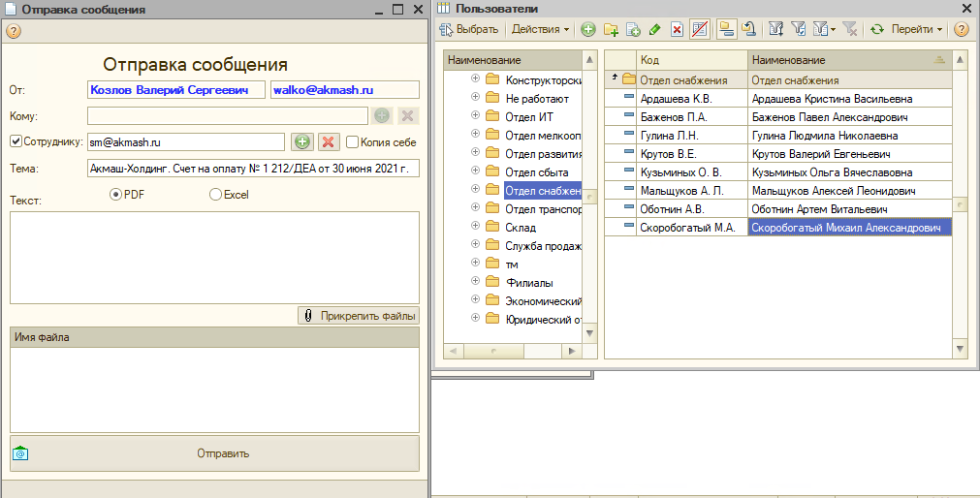Select the row Кузьминых Ольга Вячеславовна
The image size is (980, 498).
pos(778,171)
